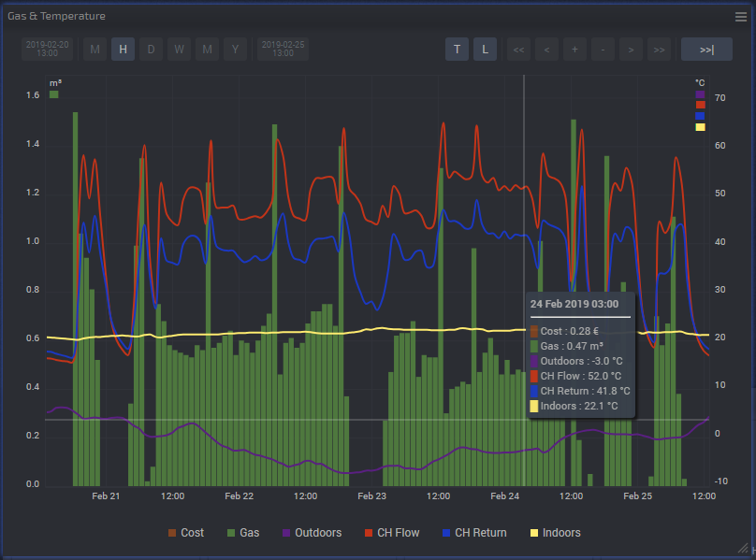This screenshot has height=560, width=756.
Task: Click purple swatch under °C axis label
Action: [x=700, y=94]
